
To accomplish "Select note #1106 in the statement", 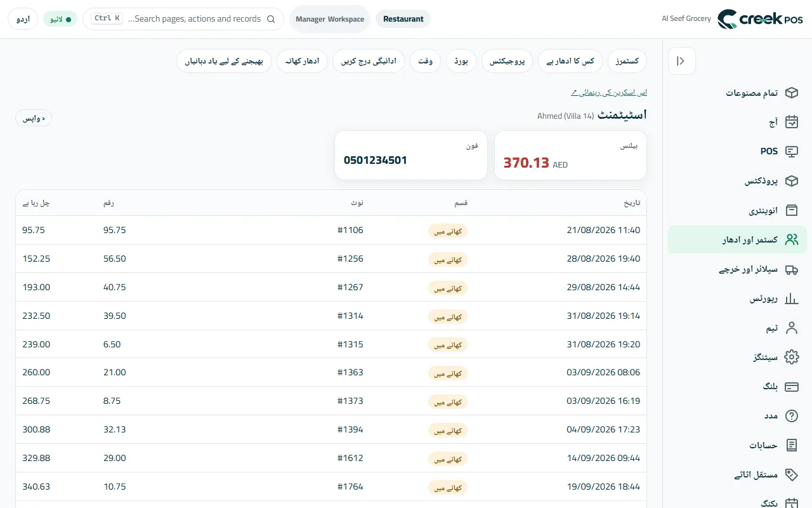I will click(x=350, y=230).
